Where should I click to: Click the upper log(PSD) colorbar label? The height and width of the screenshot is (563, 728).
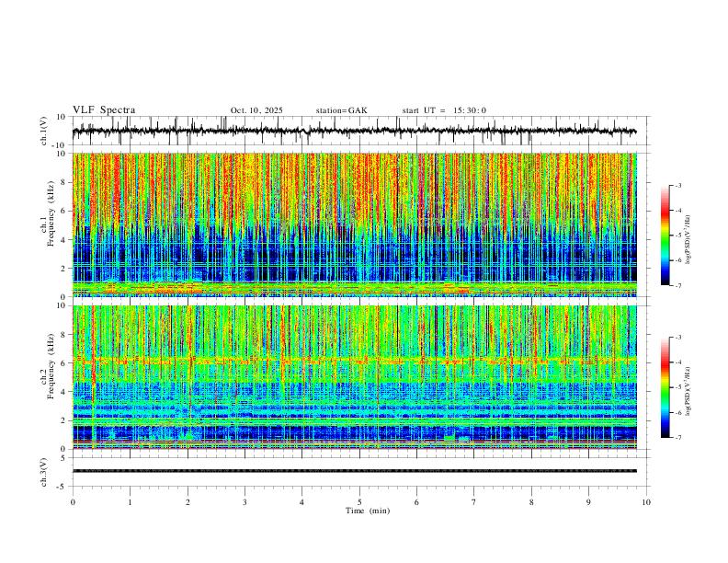click(688, 240)
